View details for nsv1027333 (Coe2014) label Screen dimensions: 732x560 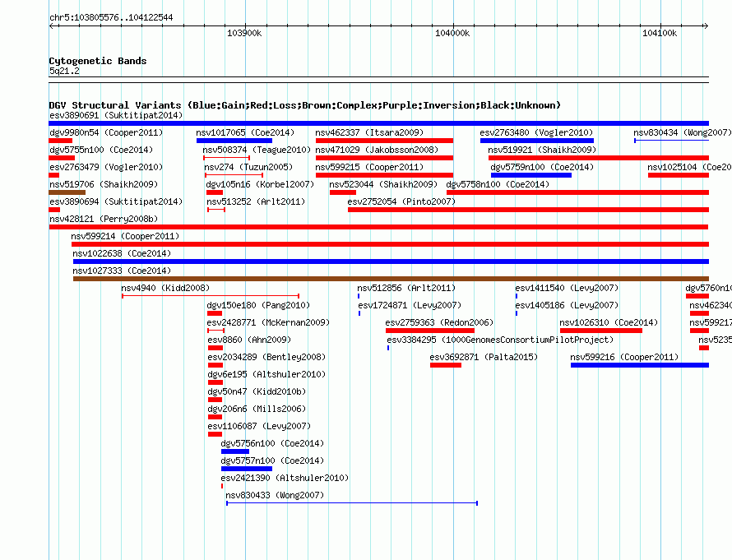(x=122, y=271)
